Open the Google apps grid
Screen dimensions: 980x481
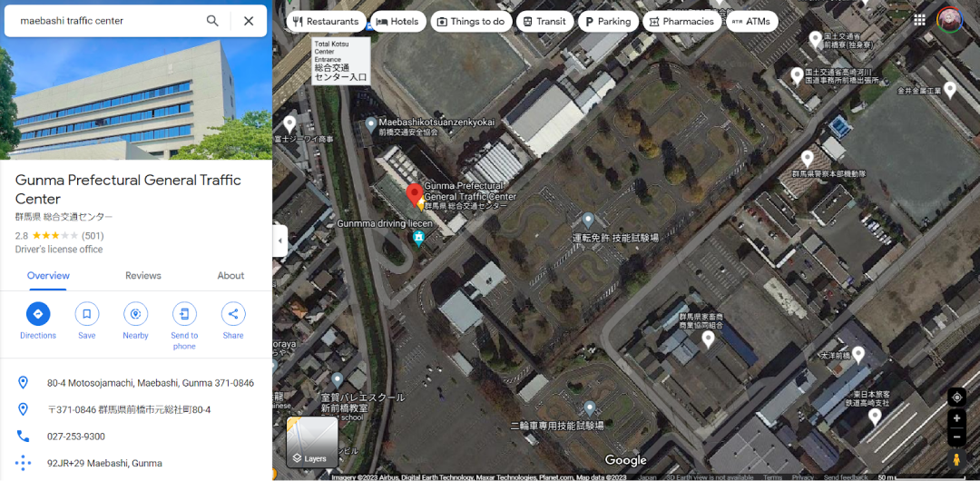919,20
